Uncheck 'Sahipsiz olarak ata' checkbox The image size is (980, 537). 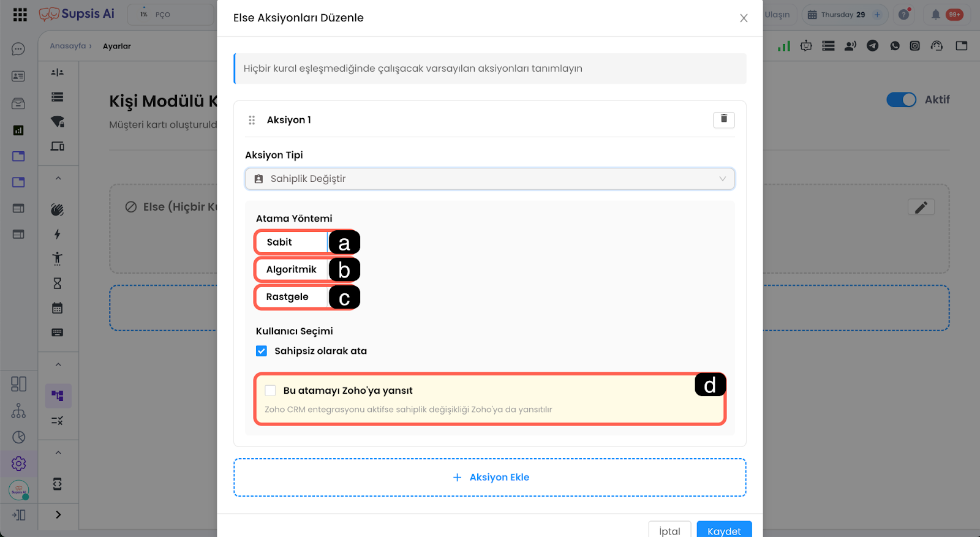pyautogui.click(x=262, y=351)
